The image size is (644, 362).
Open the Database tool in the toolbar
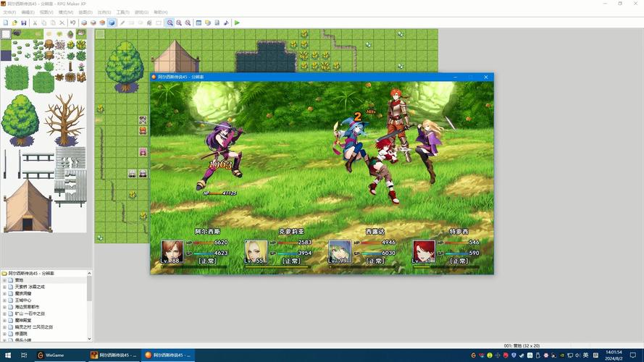pos(198,23)
